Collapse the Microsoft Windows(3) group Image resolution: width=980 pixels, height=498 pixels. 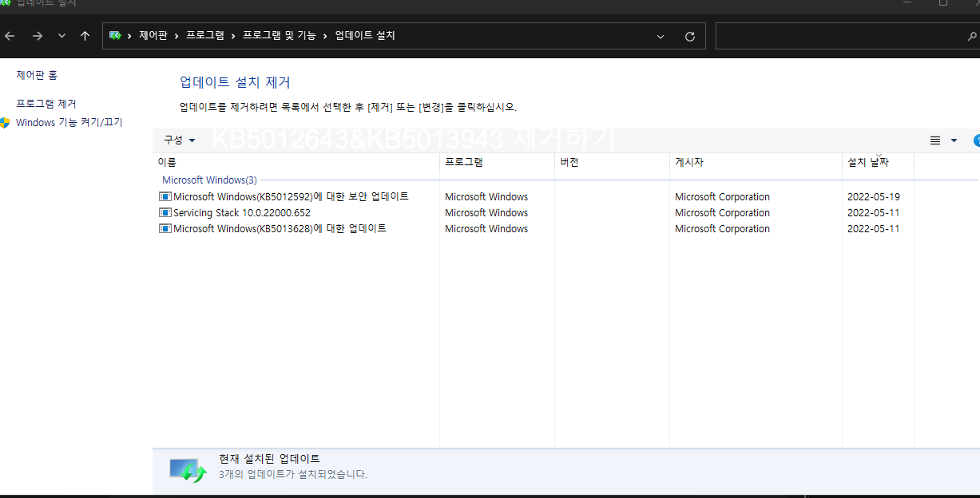pyautogui.click(x=209, y=180)
